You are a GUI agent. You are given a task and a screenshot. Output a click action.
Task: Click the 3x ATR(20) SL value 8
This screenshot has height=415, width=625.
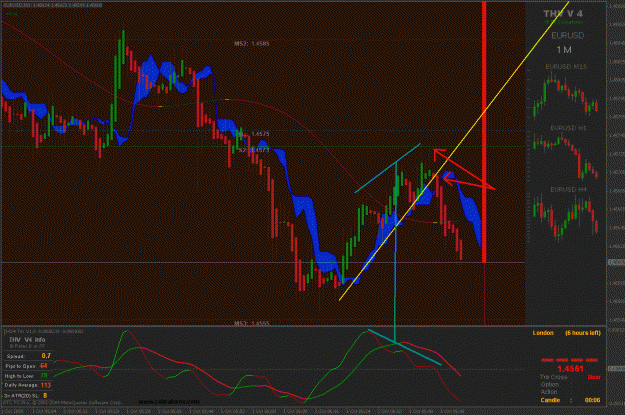coord(45,395)
